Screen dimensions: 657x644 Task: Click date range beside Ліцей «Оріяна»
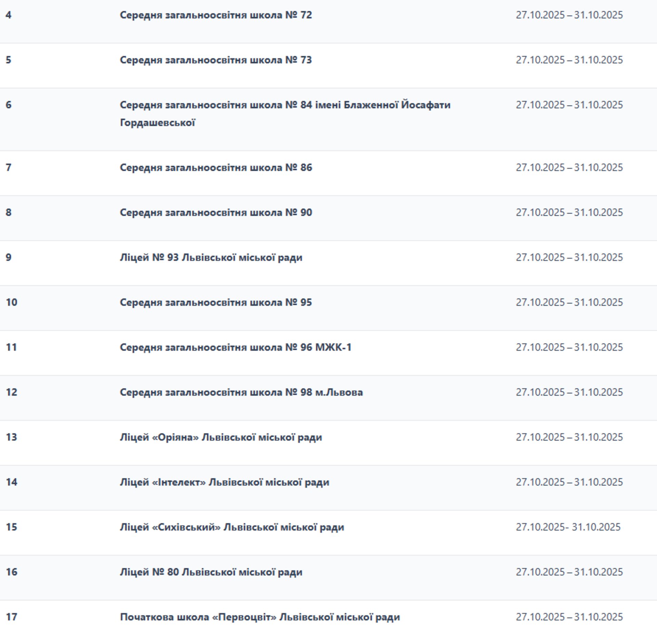point(569,437)
